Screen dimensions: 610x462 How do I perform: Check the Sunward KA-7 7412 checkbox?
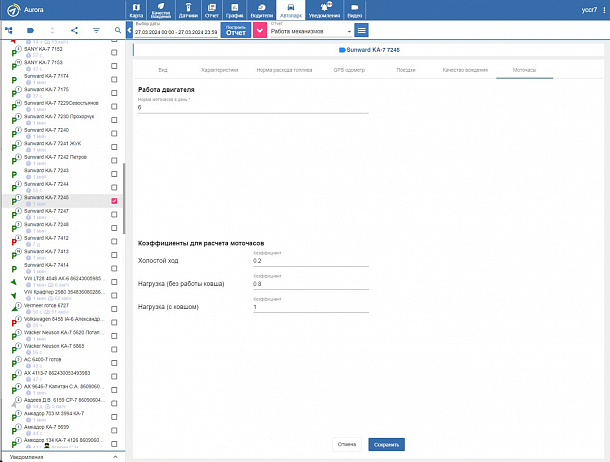pos(114,241)
